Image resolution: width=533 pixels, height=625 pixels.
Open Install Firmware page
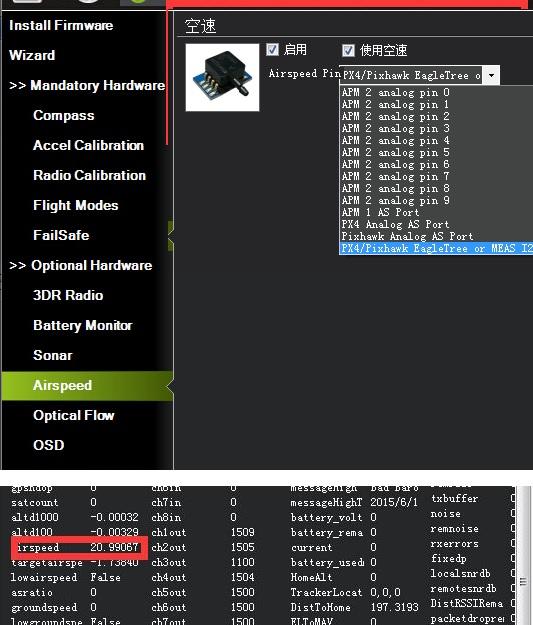point(61,26)
